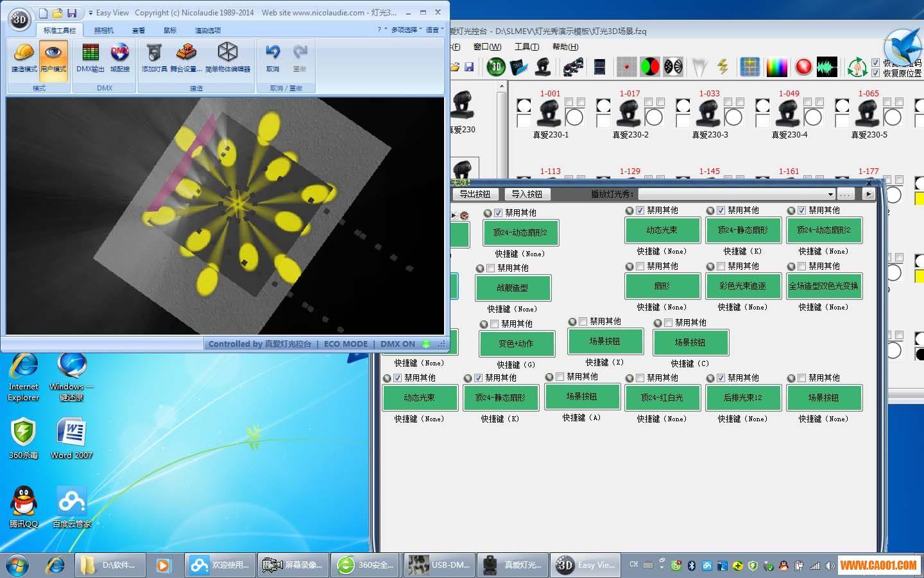This screenshot has width=924, height=578.
Task: Launch the 简单物体编辑器 object editor
Action: (x=228, y=58)
